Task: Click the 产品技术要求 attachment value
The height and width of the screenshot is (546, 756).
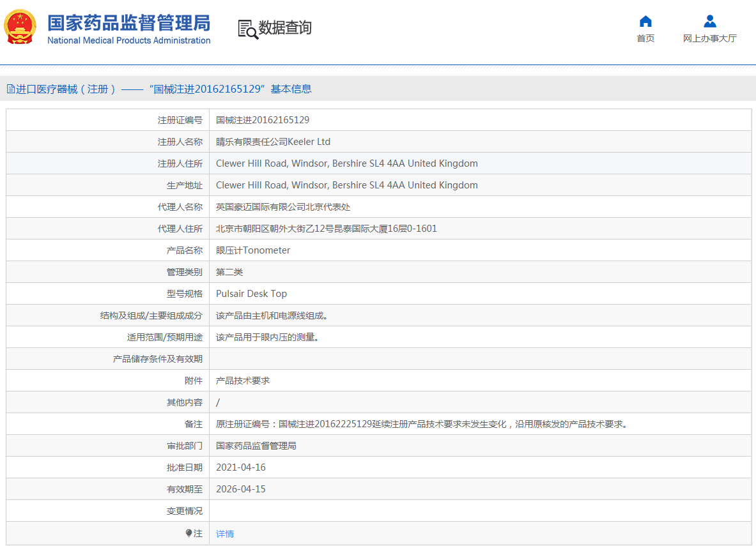Action: pos(243,381)
